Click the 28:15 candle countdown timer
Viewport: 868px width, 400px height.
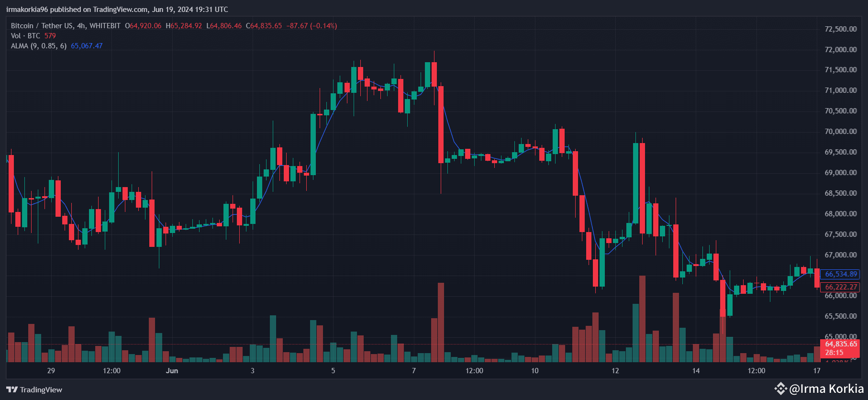click(x=834, y=353)
